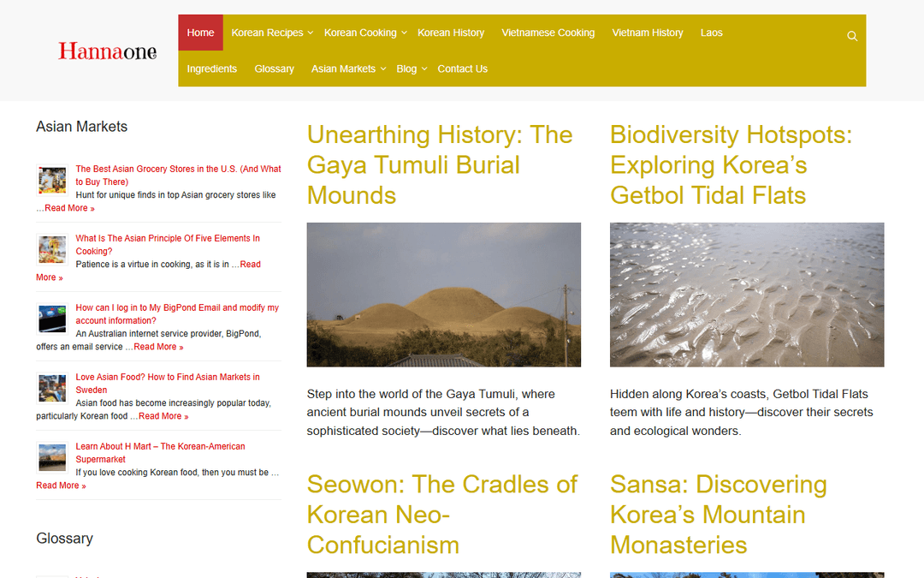Go to the Home menu item
The width and height of the screenshot is (924, 578).
(x=200, y=33)
